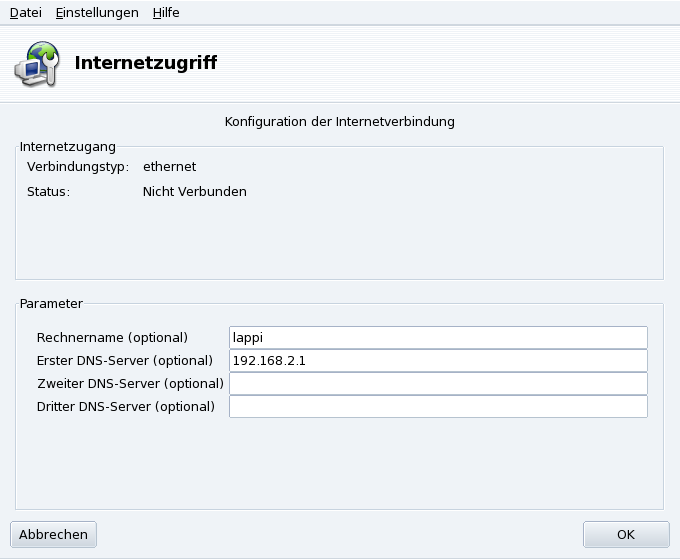Click the ethernet connection type value

point(169,166)
